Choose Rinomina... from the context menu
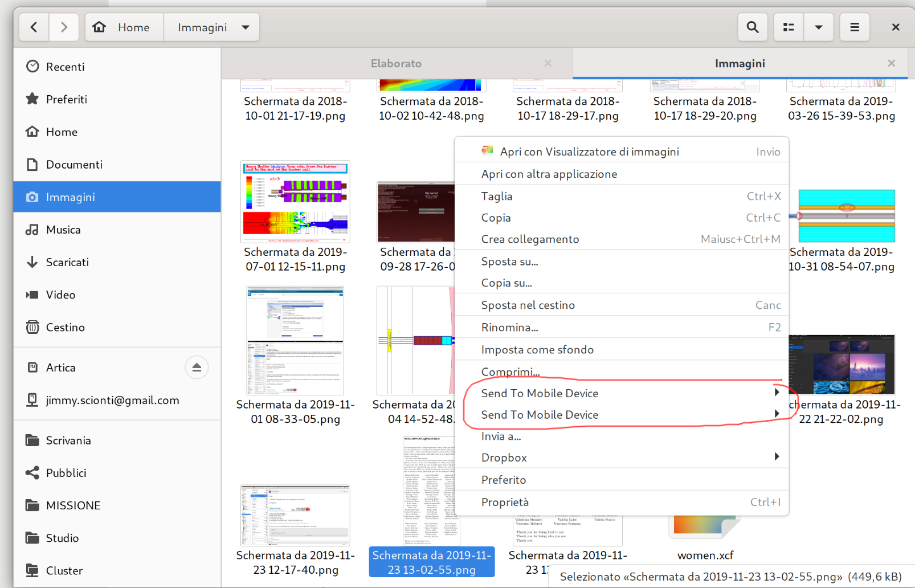This screenshot has height=588, width=915. pos(622,328)
